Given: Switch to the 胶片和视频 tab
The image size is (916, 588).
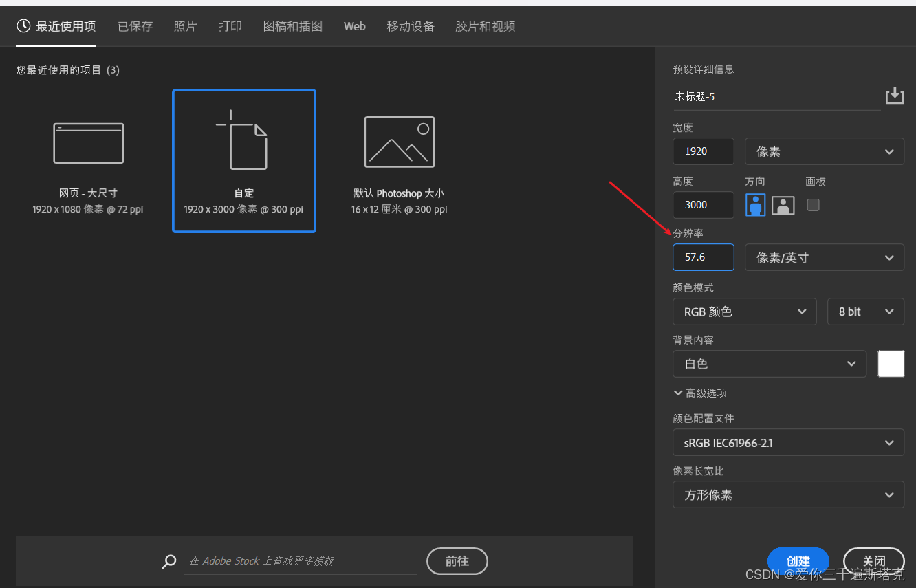Looking at the screenshot, I should point(485,26).
